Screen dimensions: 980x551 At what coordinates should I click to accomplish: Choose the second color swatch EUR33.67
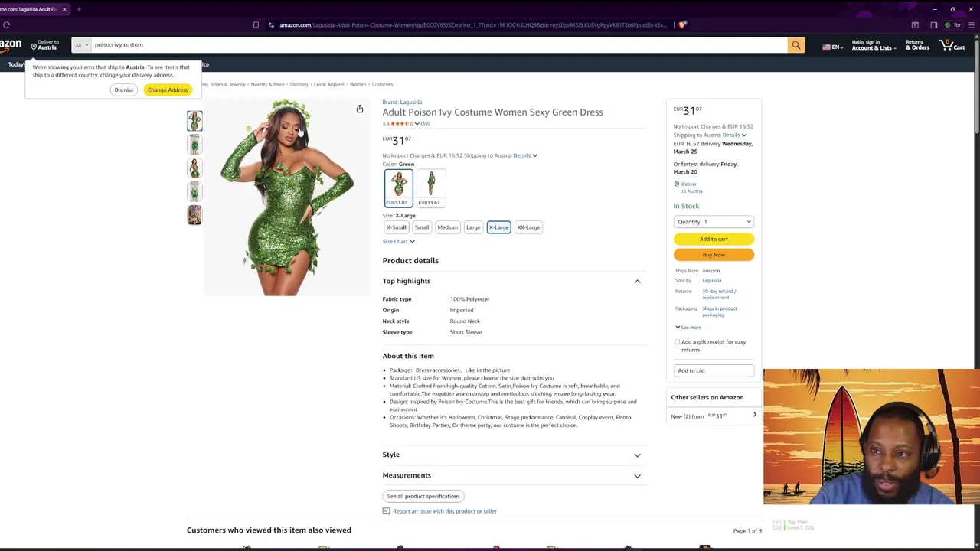(x=430, y=188)
